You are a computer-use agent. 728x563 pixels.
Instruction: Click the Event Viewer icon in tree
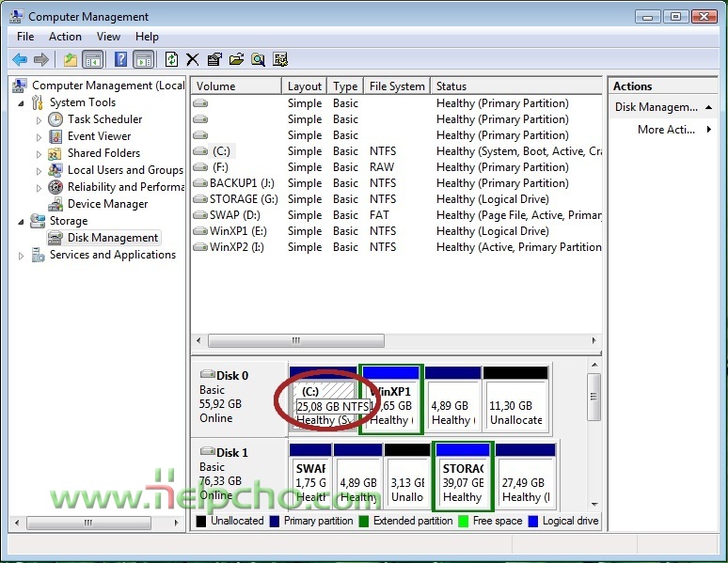pos(55,136)
